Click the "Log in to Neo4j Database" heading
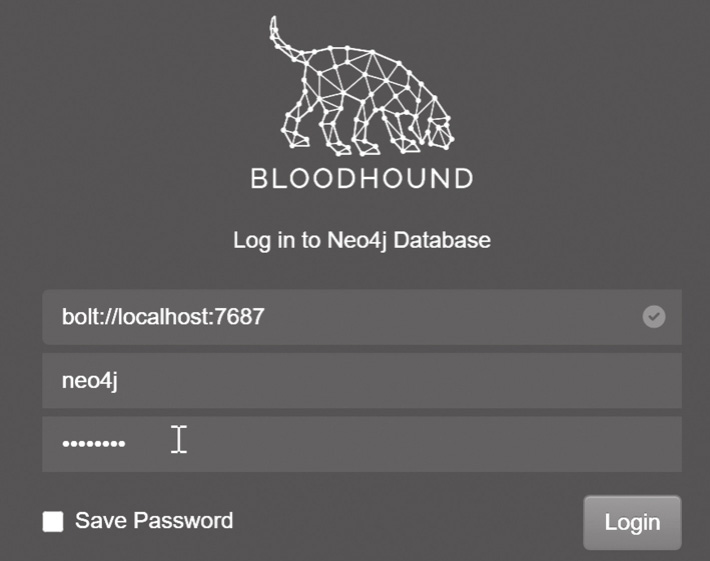 [362, 240]
